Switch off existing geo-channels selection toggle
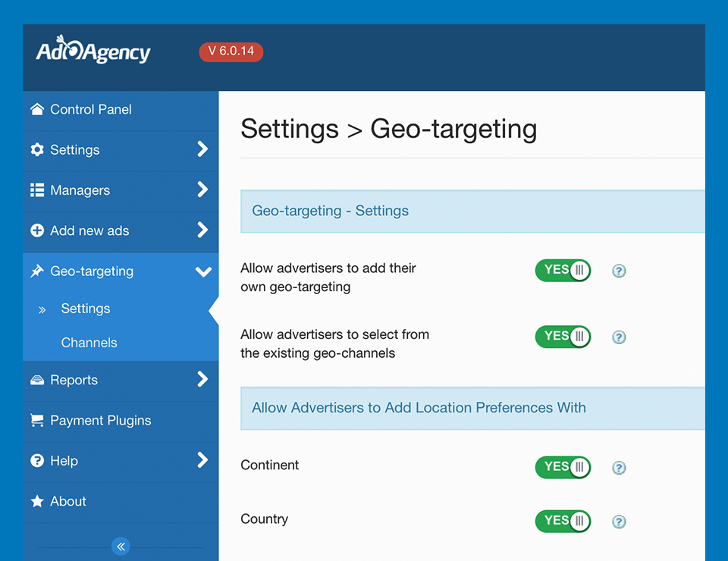Screen dimensions: 728x561 (x=563, y=337)
